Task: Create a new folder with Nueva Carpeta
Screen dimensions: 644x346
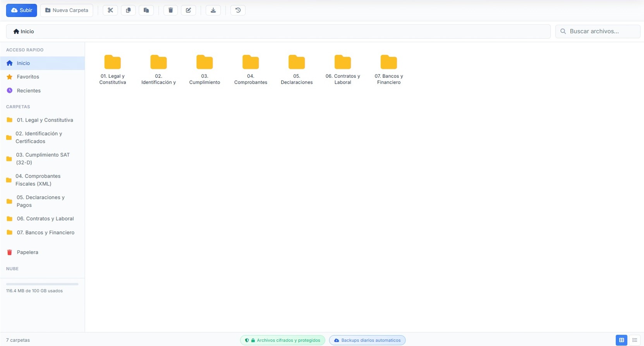Action: [67, 10]
